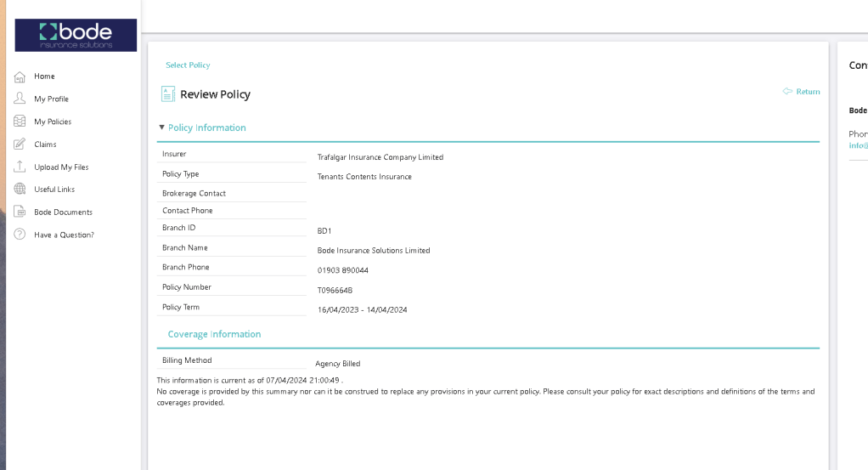Click the Agency Billed value

pyautogui.click(x=338, y=363)
